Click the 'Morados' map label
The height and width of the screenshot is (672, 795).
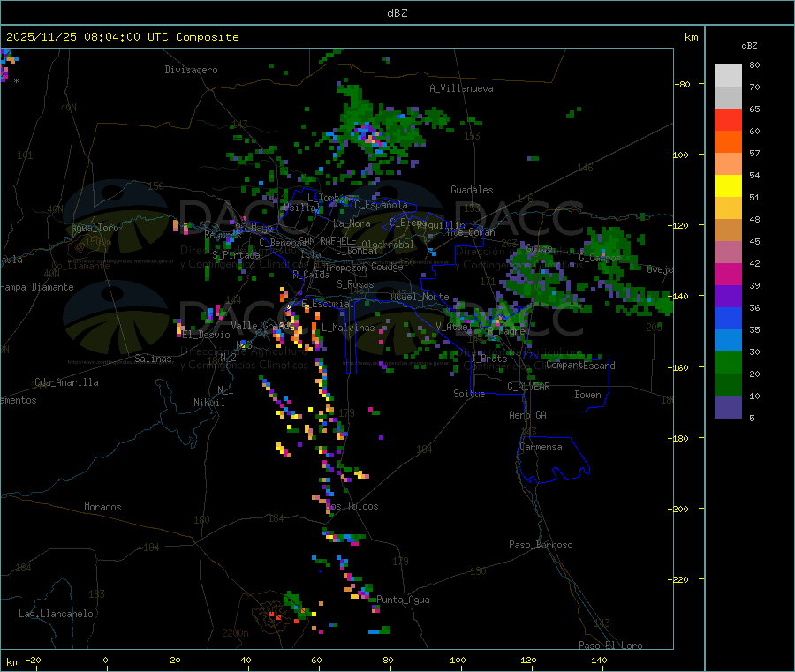pyautogui.click(x=102, y=507)
